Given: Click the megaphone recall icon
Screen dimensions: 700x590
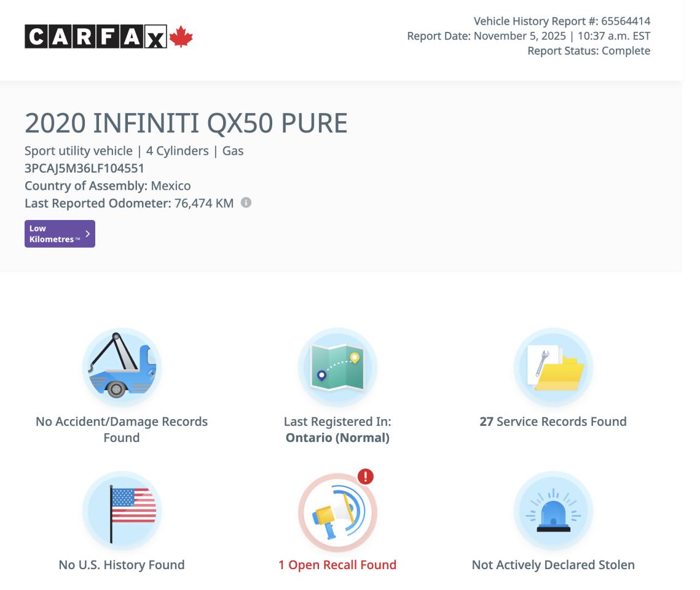Looking at the screenshot, I should pos(337,513).
